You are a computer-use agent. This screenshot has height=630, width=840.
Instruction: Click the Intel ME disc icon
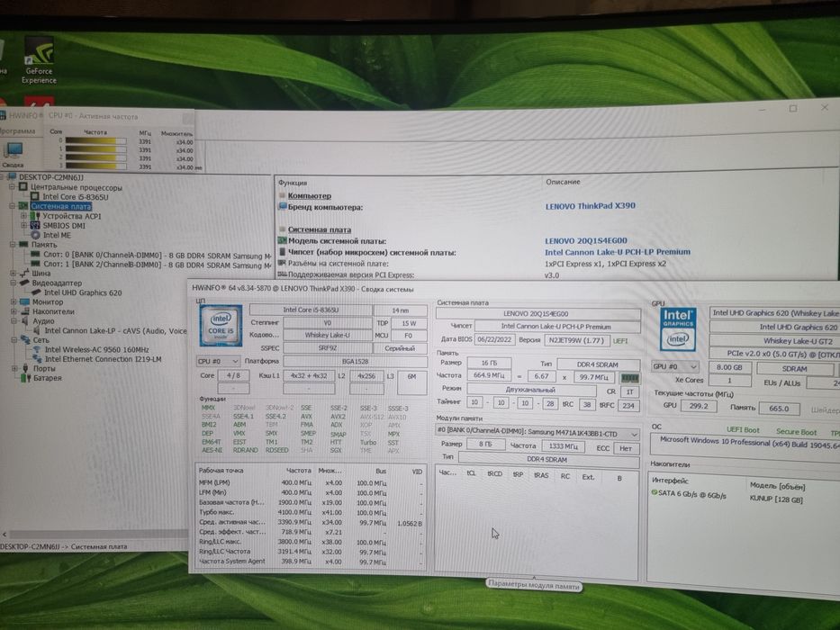tap(35, 235)
